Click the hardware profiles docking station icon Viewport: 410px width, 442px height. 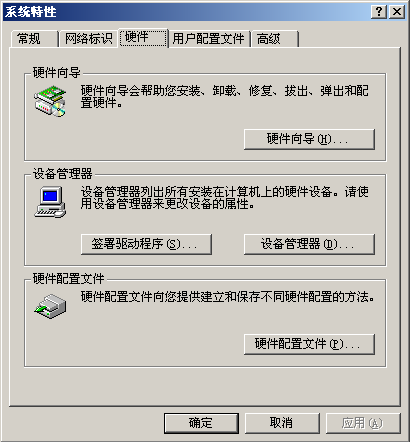click(50, 306)
